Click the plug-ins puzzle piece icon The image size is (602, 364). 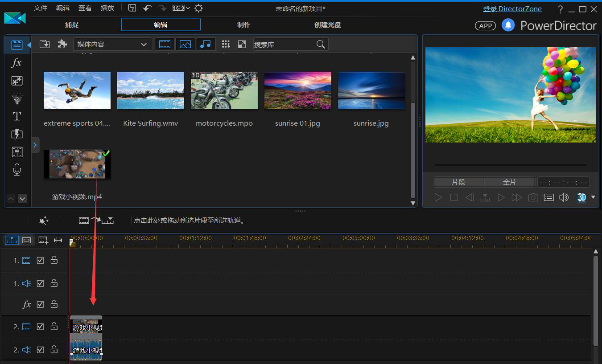(x=62, y=44)
